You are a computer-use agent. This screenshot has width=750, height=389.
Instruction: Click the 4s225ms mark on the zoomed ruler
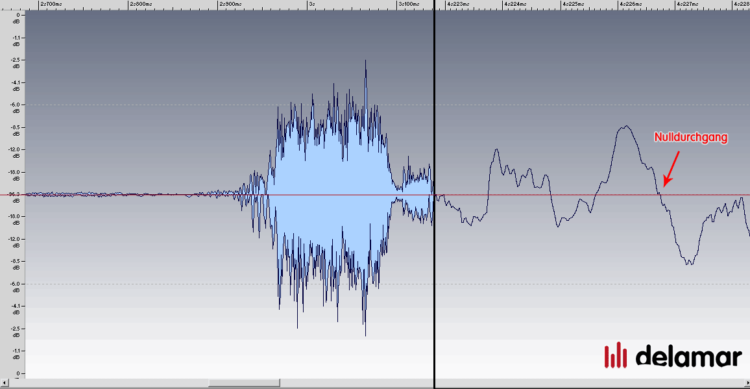pyautogui.click(x=573, y=4)
